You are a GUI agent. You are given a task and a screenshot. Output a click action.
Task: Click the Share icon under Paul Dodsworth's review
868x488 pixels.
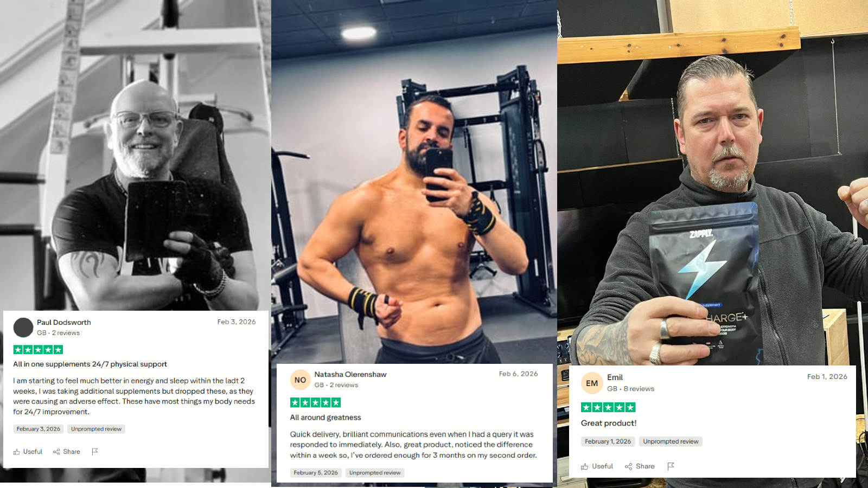[56, 452]
